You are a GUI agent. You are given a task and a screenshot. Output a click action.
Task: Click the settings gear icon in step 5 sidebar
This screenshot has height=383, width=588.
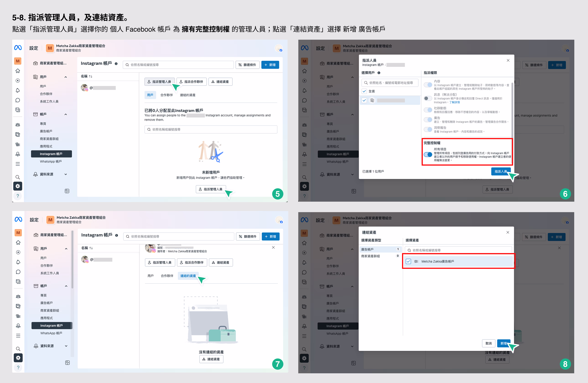tap(18, 186)
